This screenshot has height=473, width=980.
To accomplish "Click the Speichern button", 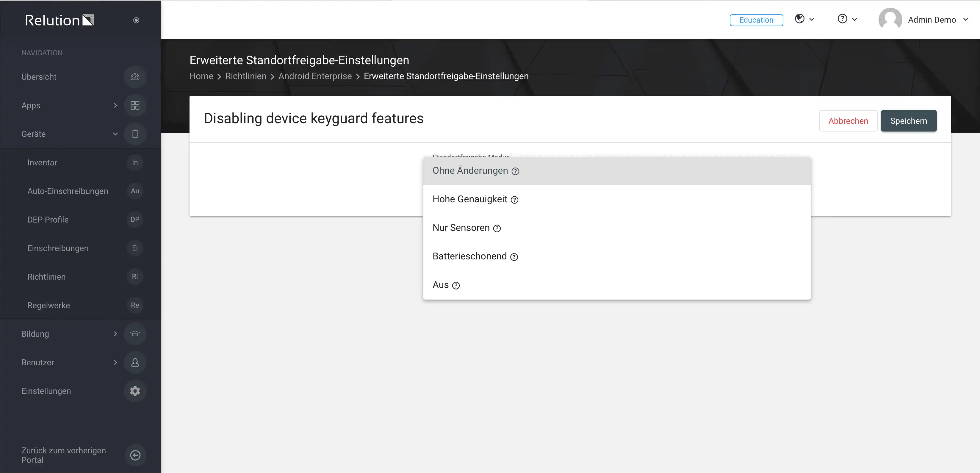I will click(x=909, y=121).
